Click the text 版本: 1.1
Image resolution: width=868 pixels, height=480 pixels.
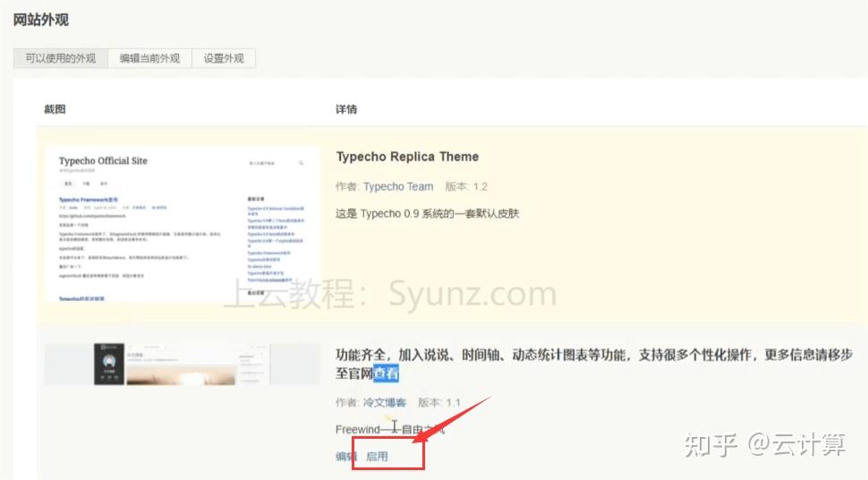pos(439,402)
